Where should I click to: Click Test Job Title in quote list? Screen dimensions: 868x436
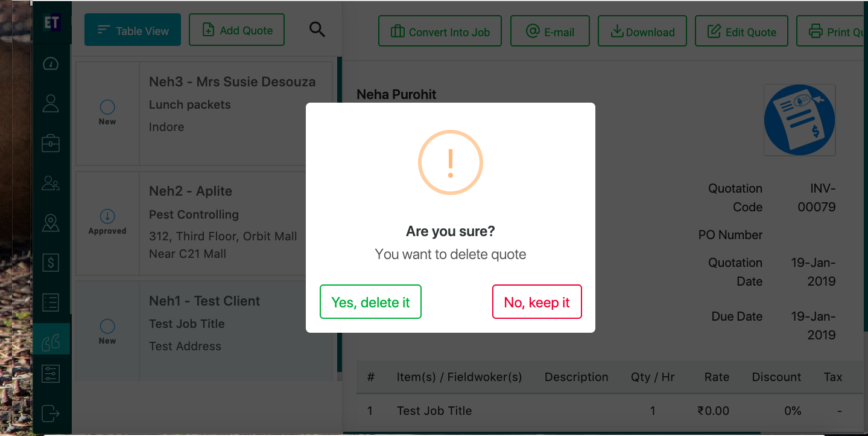click(187, 324)
